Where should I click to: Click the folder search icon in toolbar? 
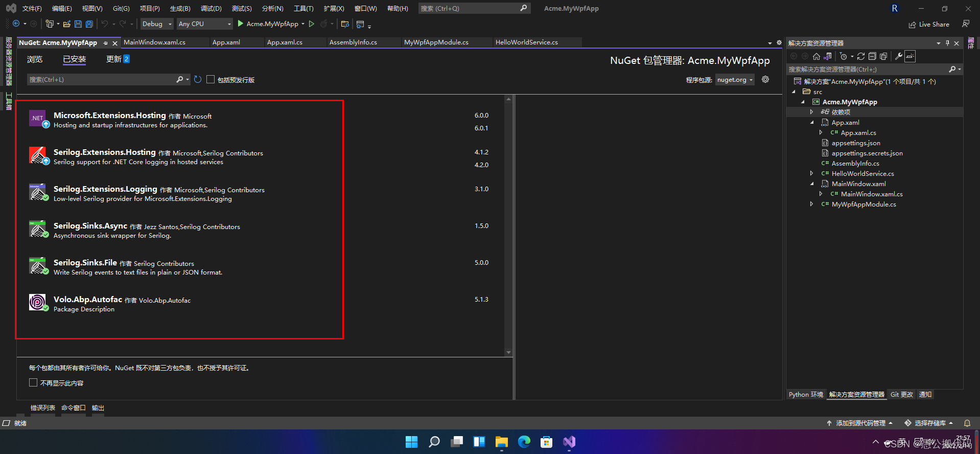[345, 24]
